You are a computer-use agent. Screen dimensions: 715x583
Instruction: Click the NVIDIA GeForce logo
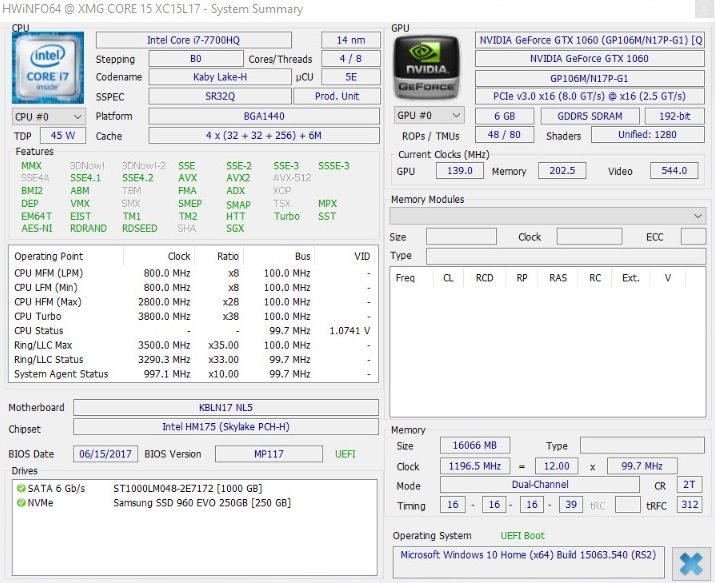coord(426,67)
